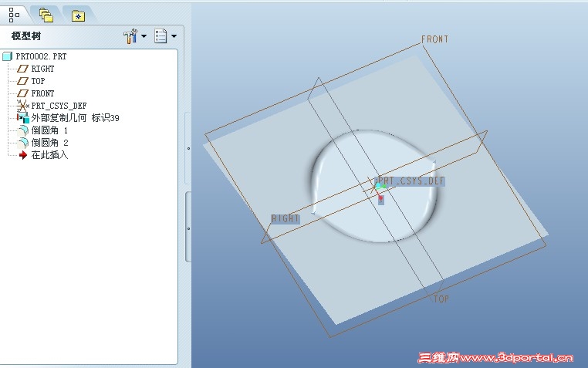Click the coordinate system origin in viewport
The width and height of the screenshot is (588, 368).
[x=375, y=186]
